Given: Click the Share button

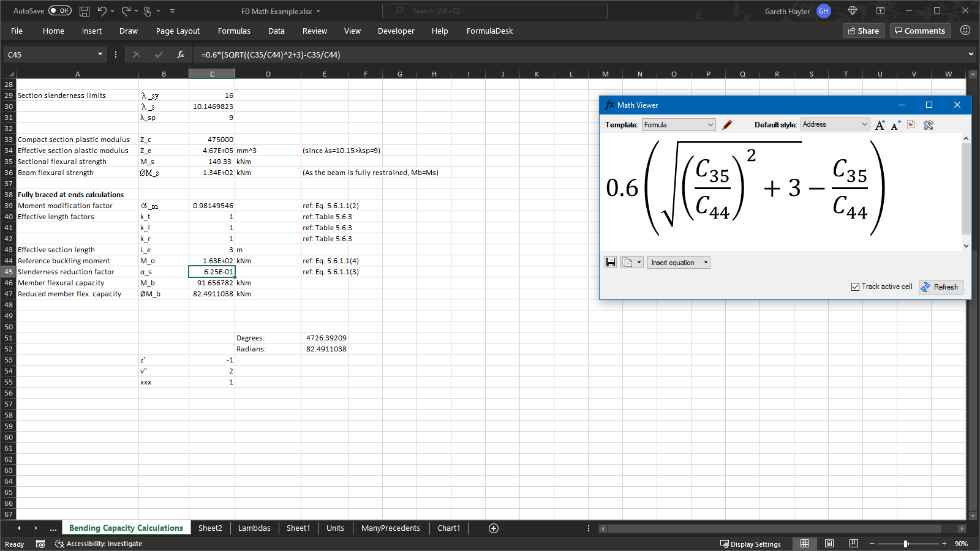Looking at the screenshot, I should pyautogui.click(x=864, y=31).
